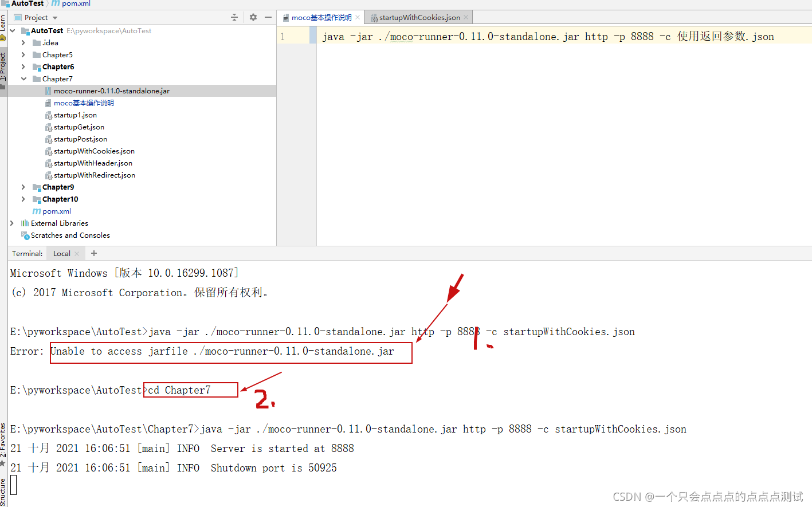
Task: Click the Chapter6 folder icon
Action: pyautogui.click(x=37, y=66)
